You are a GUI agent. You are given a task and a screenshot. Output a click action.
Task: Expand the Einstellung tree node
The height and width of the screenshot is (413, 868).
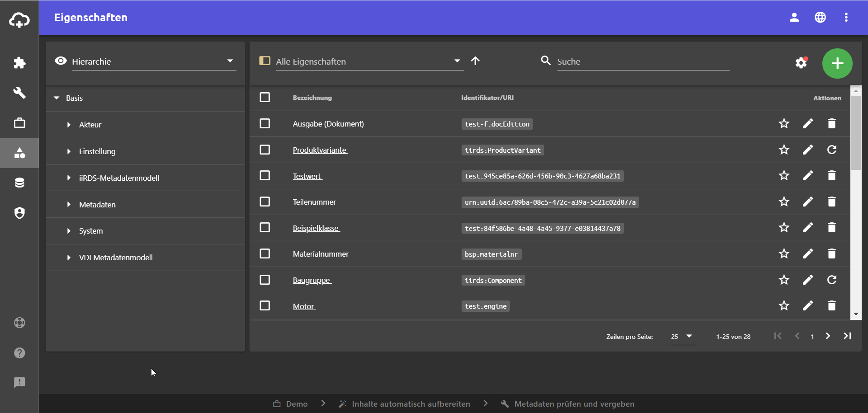tap(69, 151)
